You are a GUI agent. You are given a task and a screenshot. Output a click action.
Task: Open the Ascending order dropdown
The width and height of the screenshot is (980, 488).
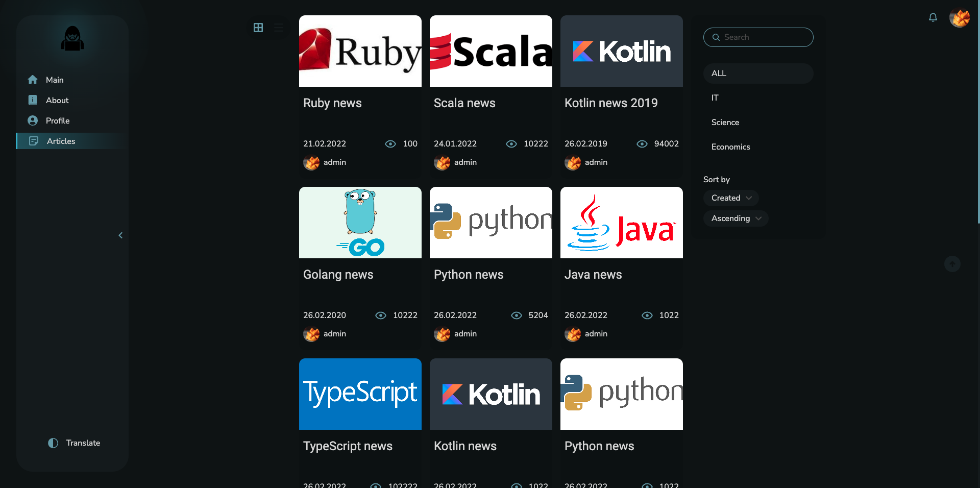(x=736, y=218)
